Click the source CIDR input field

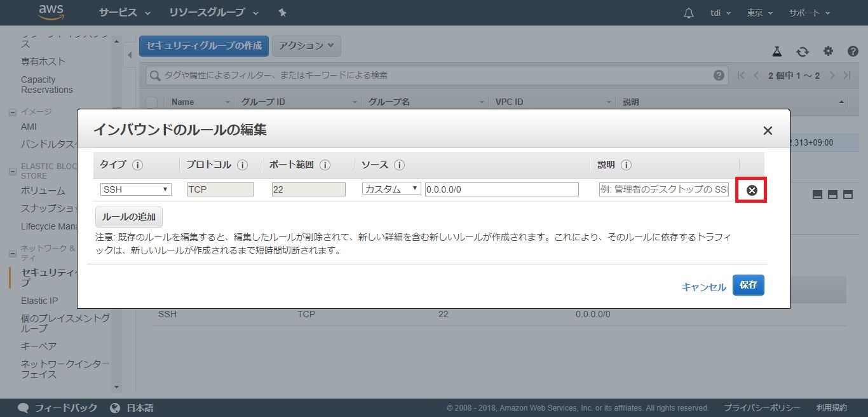(501, 189)
